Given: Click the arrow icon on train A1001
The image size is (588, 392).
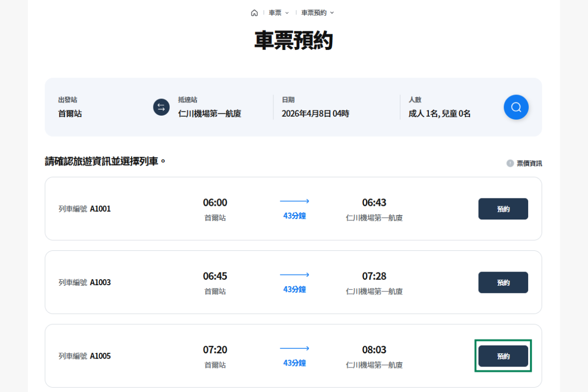Looking at the screenshot, I should pos(294,201).
